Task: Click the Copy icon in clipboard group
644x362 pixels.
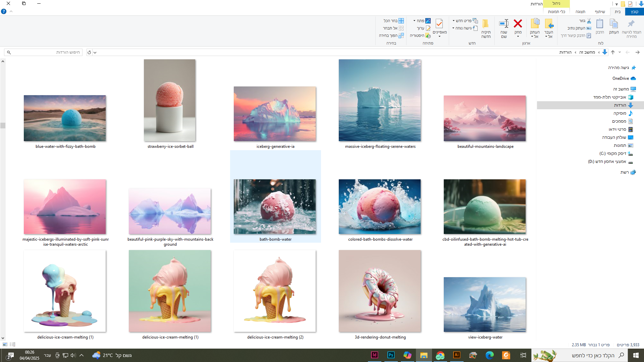Action: pos(614,24)
